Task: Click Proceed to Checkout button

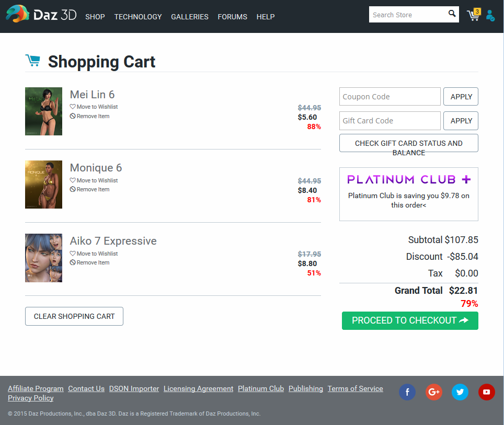Action: [x=410, y=320]
